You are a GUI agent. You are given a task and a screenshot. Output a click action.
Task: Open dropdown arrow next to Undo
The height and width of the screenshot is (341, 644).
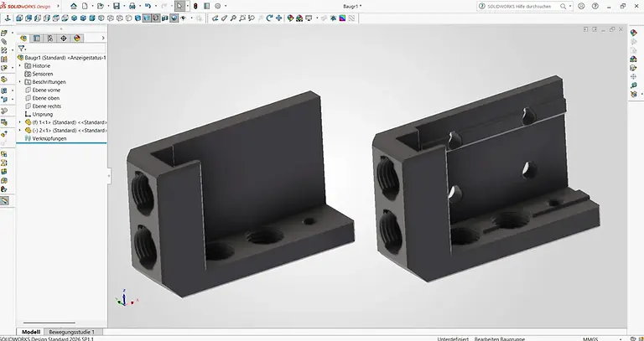pos(155,6)
